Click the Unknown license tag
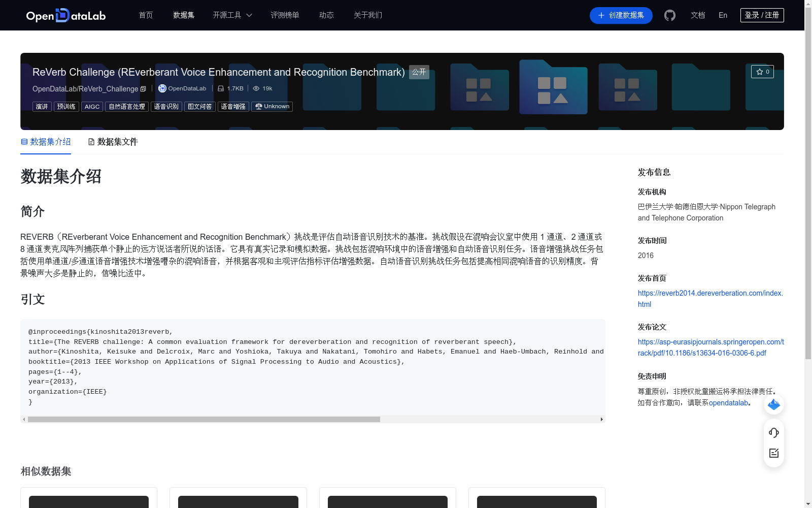Image resolution: width=812 pixels, height=508 pixels. click(272, 107)
